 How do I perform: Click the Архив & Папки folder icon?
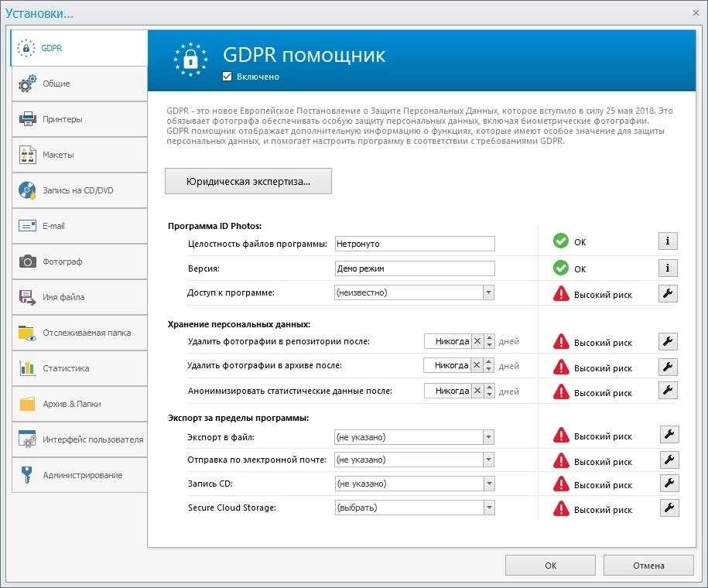coord(28,404)
